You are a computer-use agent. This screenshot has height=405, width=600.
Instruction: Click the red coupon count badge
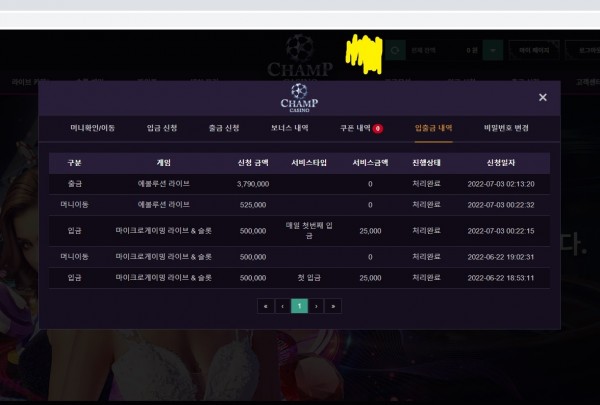coord(378,129)
